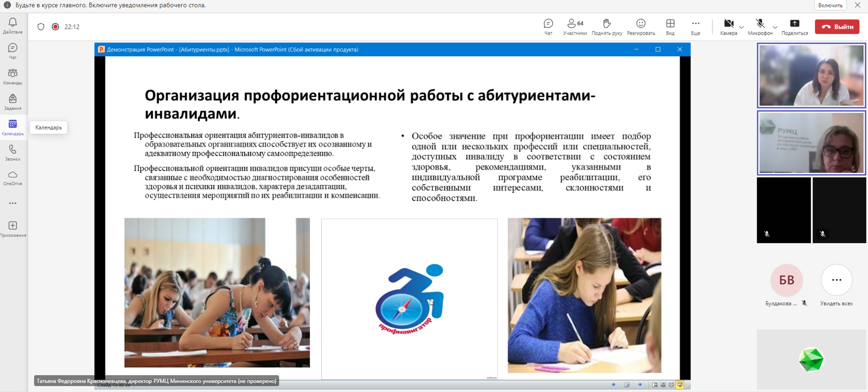Enable desktop notifications (Включить)
The height and width of the screenshot is (392, 868).
830,5
